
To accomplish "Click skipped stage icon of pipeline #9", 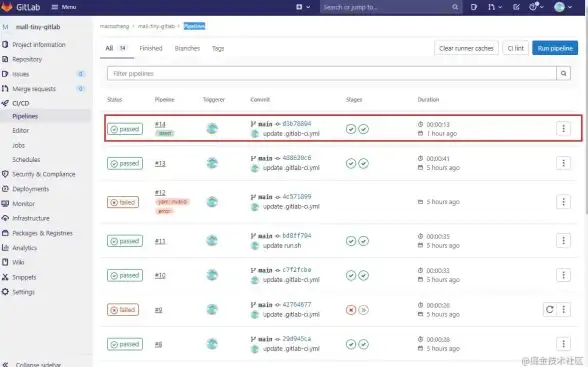I will coord(363,310).
